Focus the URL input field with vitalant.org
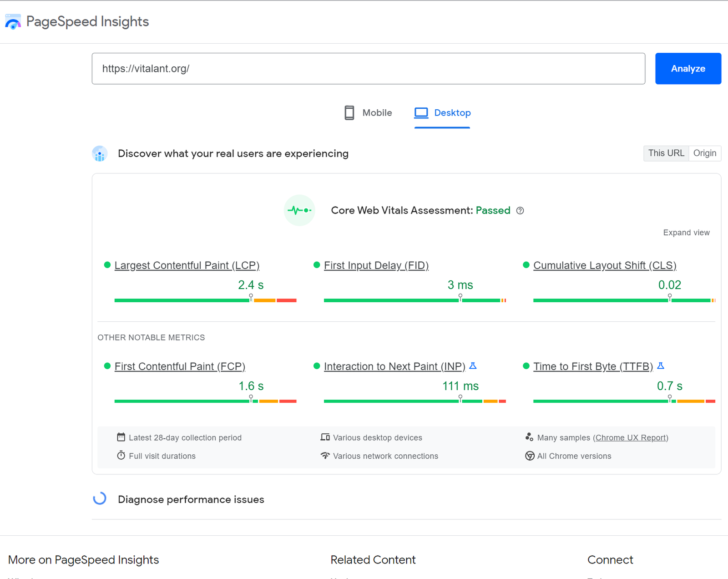Screen dimensions: 728x579 click(x=368, y=69)
